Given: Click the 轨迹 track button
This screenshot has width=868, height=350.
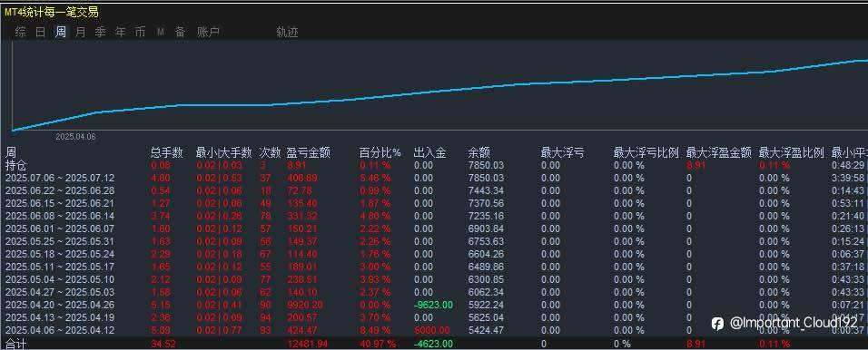Looking at the screenshot, I should pyautogui.click(x=287, y=32).
